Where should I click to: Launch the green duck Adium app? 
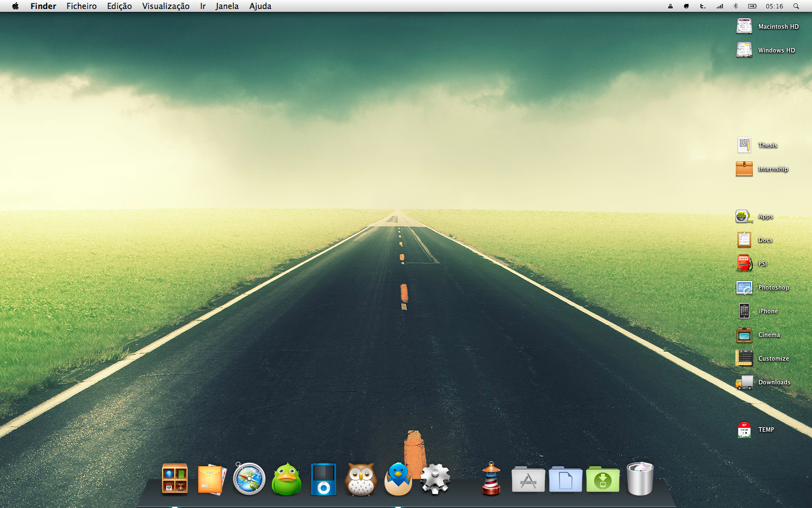[286, 479]
